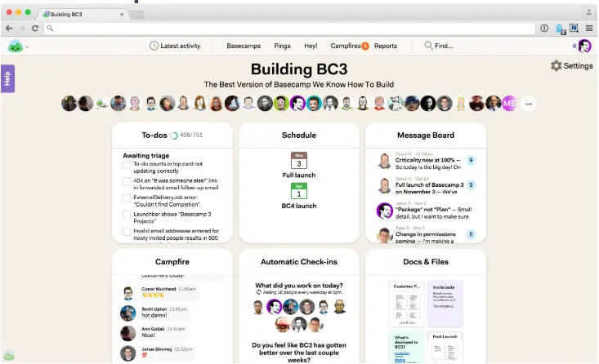599x364 pixels.
Task: Check off 404 on It was someone else
Action: pos(127,181)
